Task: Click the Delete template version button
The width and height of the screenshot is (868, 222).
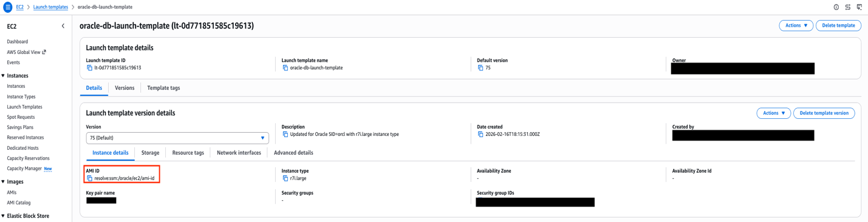Action: 824,113
